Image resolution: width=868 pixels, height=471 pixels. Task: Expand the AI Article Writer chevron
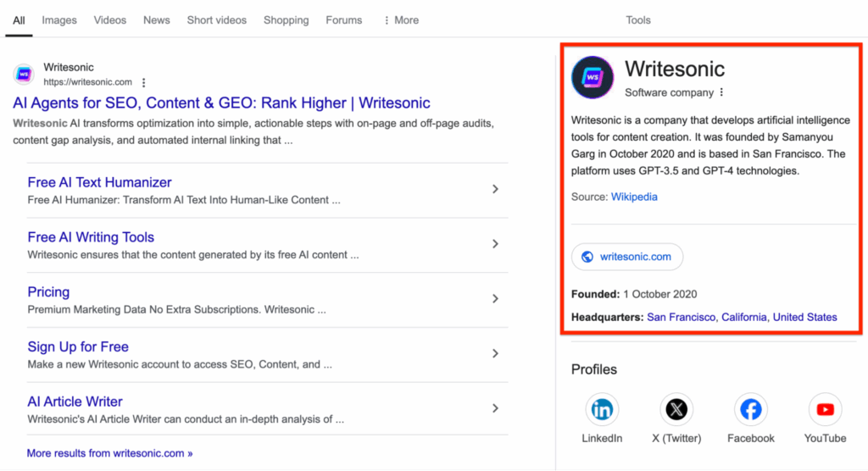pos(495,408)
